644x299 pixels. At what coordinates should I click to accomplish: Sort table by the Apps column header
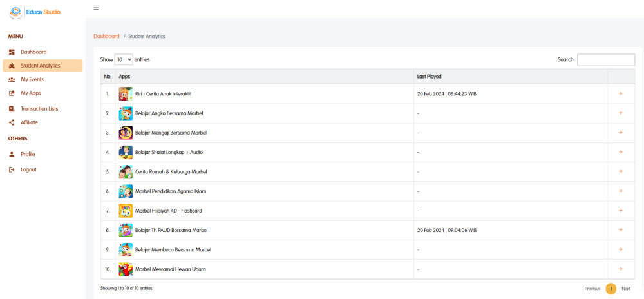tap(265, 77)
